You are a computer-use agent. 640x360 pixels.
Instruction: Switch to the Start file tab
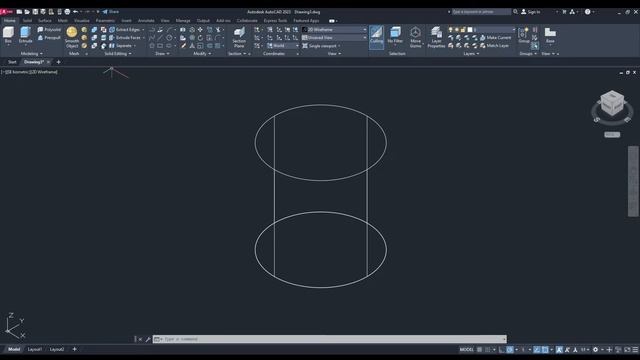coord(12,62)
